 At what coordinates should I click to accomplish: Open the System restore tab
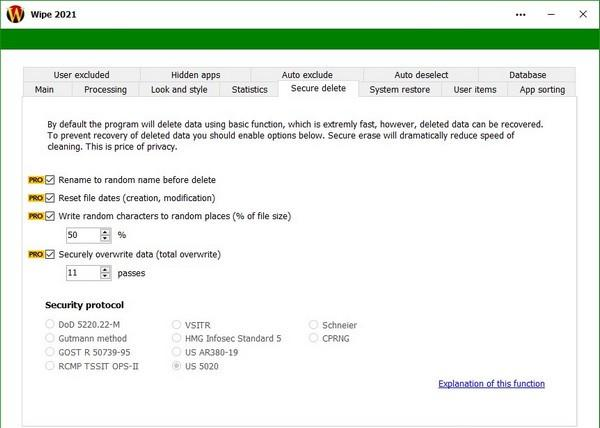(x=400, y=90)
